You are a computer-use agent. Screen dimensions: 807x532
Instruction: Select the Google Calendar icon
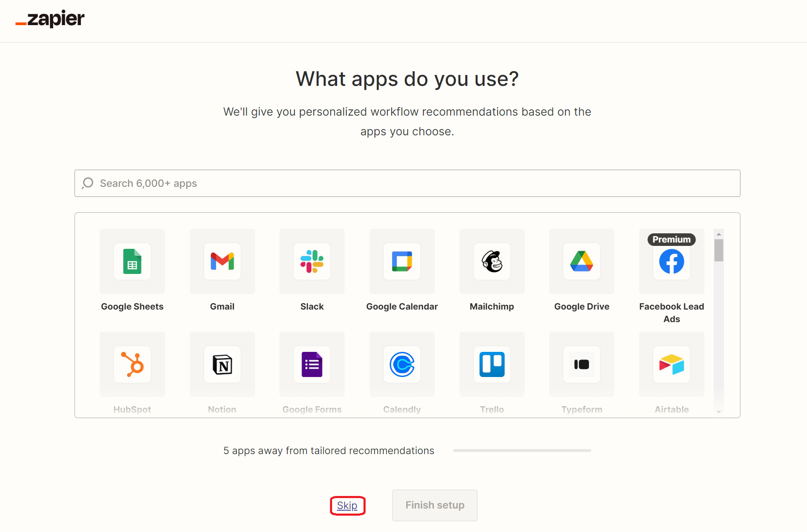pyautogui.click(x=402, y=261)
